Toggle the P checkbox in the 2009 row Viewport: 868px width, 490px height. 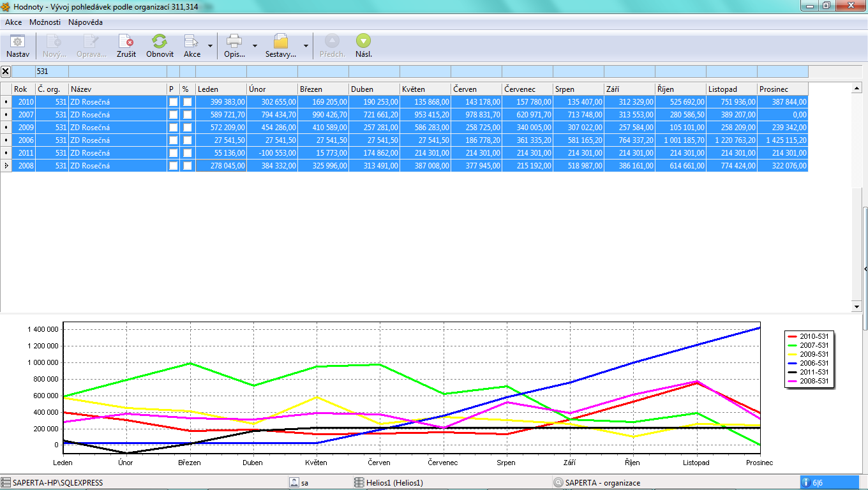(x=173, y=127)
